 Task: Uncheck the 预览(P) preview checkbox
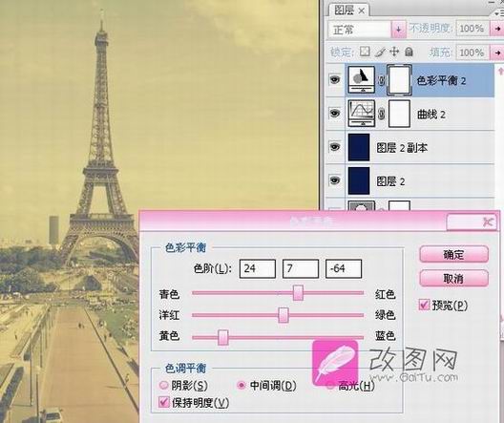point(424,305)
